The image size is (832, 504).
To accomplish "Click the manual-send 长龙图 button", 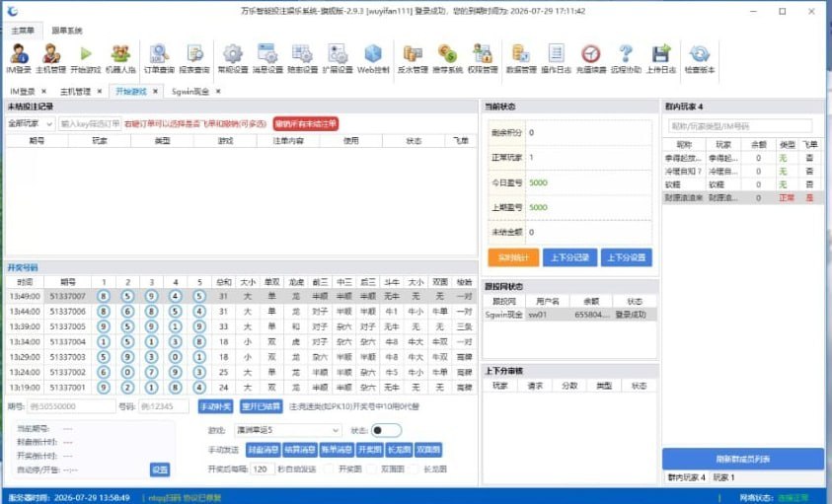I will [399, 450].
